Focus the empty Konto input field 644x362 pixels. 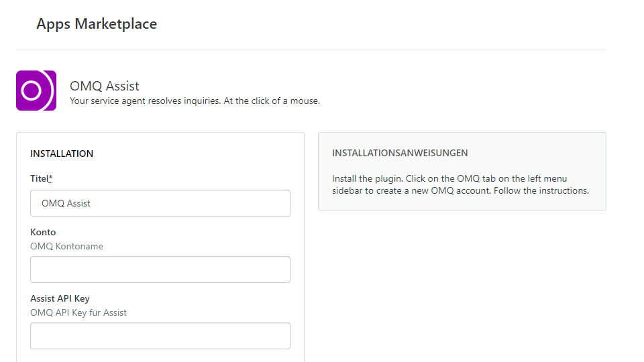[160, 269]
